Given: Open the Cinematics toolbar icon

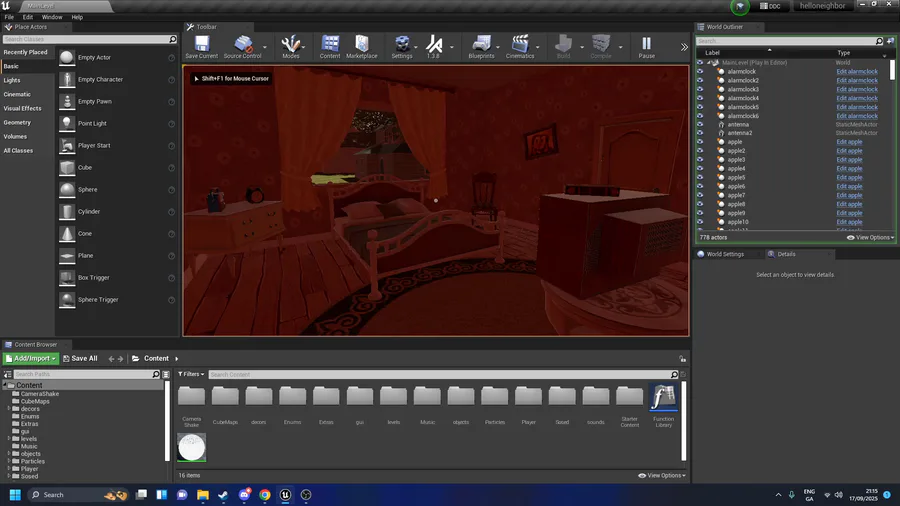Looking at the screenshot, I should pos(520,44).
